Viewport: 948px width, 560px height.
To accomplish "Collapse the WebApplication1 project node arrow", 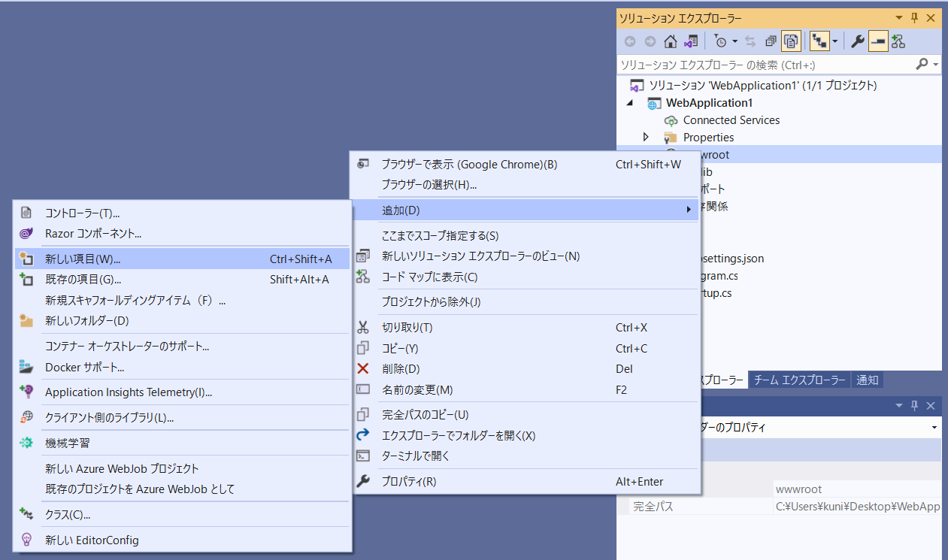I will [630, 102].
